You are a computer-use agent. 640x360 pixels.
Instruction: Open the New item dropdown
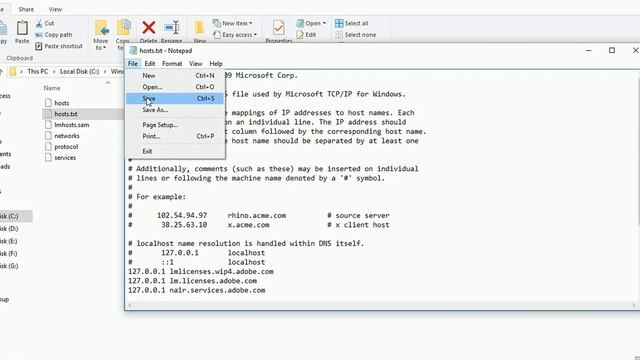click(233, 23)
